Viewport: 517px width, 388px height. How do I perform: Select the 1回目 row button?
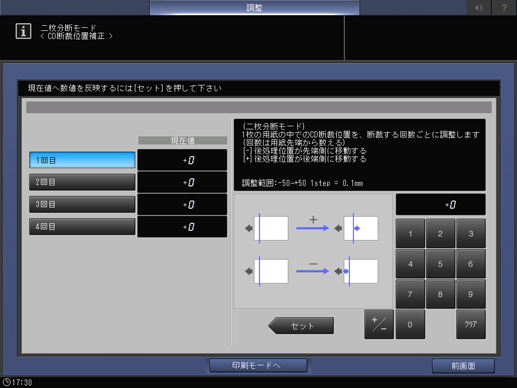82,160
